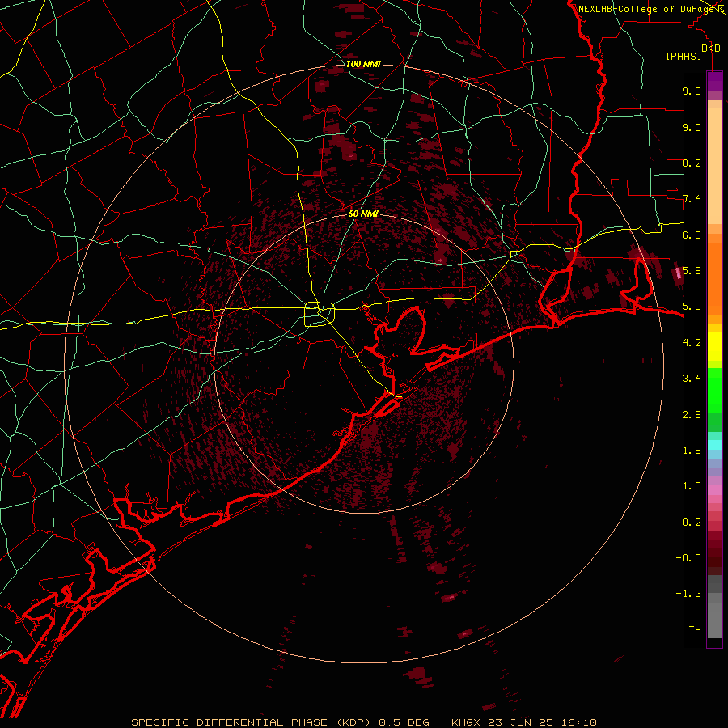
Task: Click the 9.8 value on the color scale
Action: tap(692, 91)
